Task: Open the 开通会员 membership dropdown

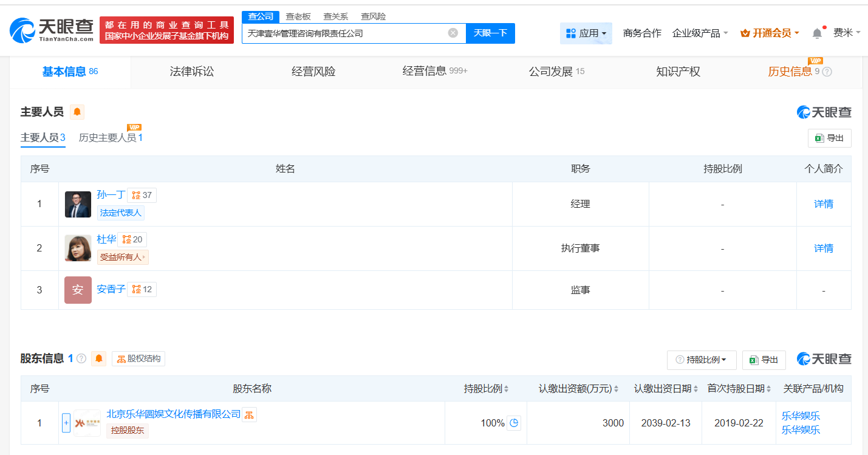Action: click(x=770, y=33)
